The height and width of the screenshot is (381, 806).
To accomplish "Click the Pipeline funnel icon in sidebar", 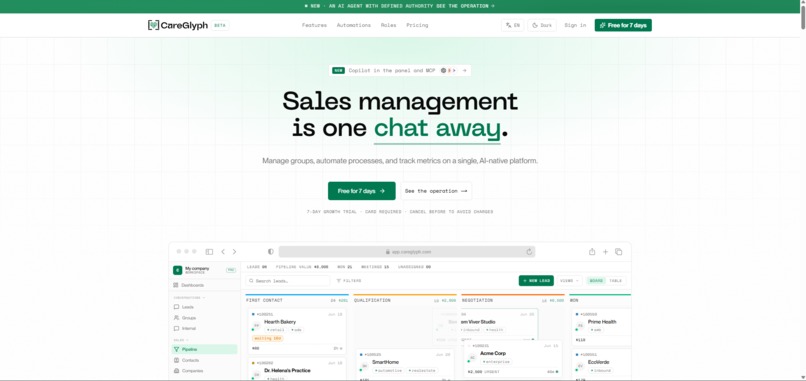I will click(176, 350).
